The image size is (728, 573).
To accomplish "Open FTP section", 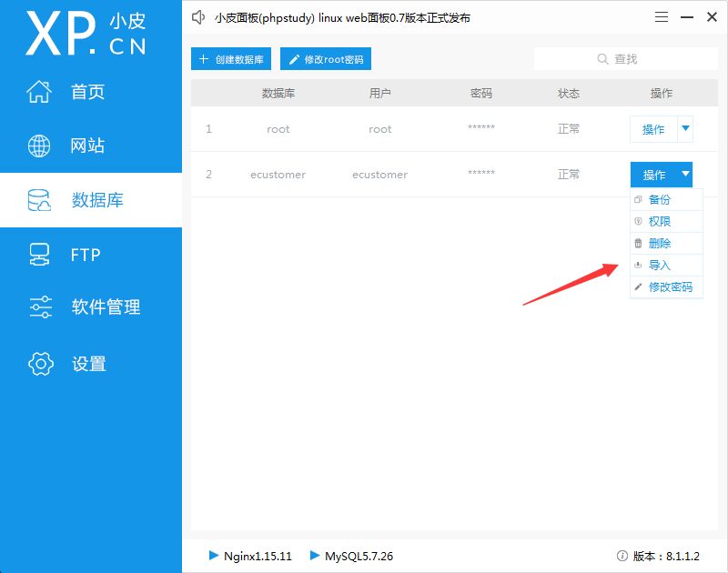I will pos(91,255).
